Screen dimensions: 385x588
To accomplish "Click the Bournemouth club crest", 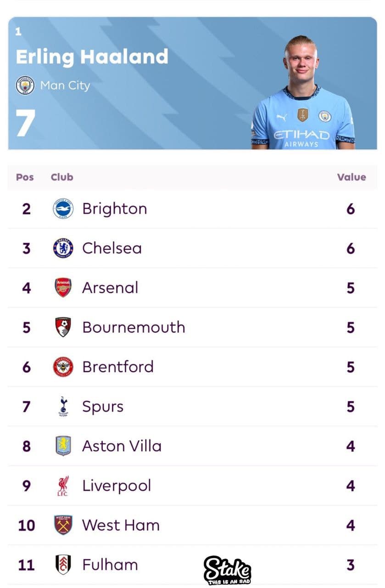I will (63, 328).
